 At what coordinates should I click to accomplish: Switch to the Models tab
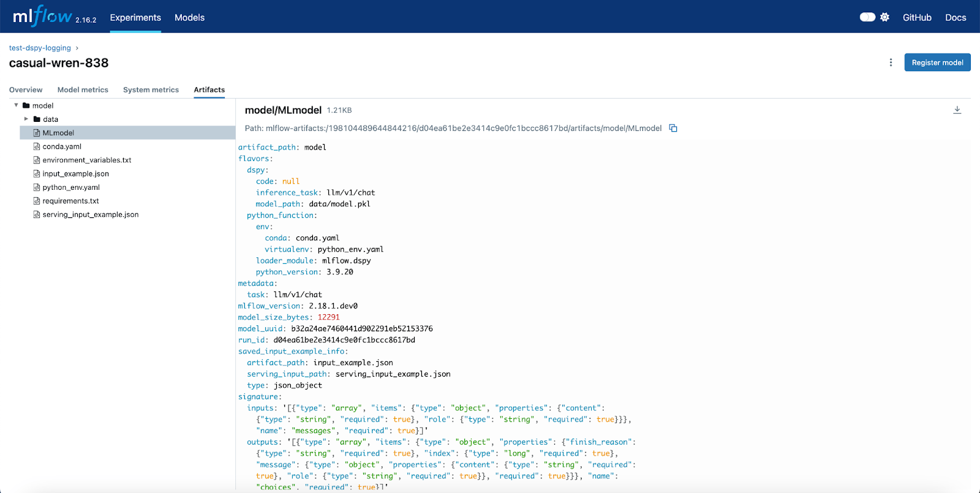tap(189, 18)
